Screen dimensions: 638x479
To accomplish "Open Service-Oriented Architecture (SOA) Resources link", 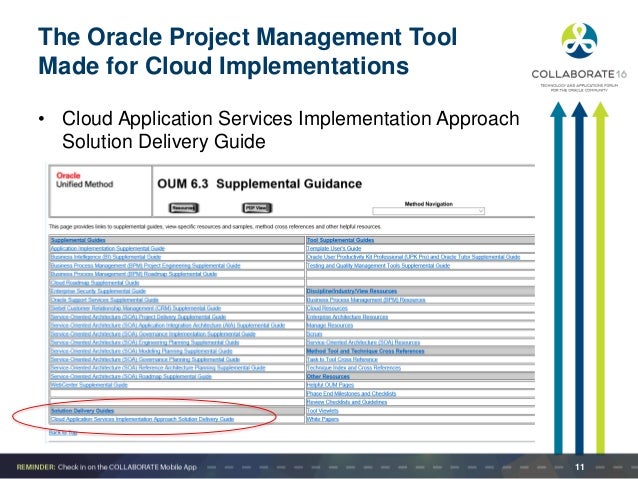I will coord(363,342).
